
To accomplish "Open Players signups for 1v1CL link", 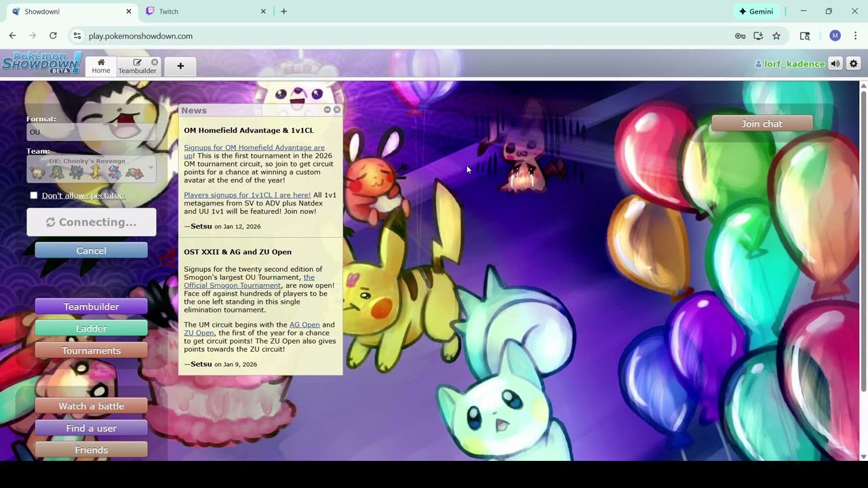I will pyautogui.click(x=247, y=195).
